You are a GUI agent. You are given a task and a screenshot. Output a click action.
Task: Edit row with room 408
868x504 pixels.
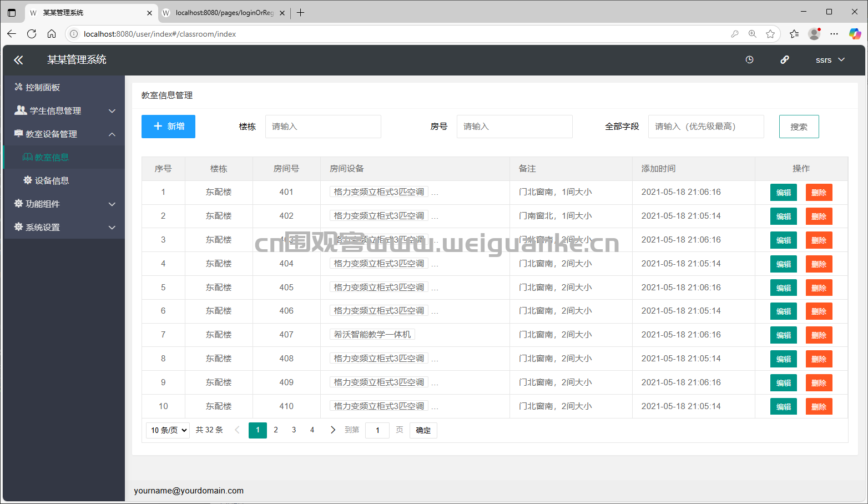coord(784,359)
